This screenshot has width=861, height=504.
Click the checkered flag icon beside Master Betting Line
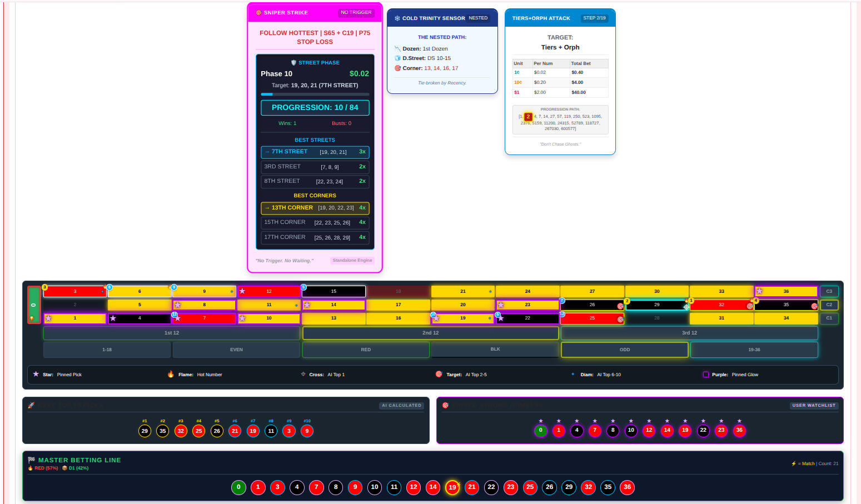[x=31, y=460]
